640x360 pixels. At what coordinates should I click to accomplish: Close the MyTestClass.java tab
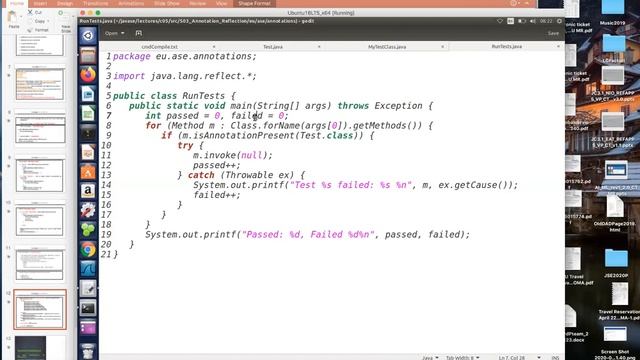pos(442,47)
